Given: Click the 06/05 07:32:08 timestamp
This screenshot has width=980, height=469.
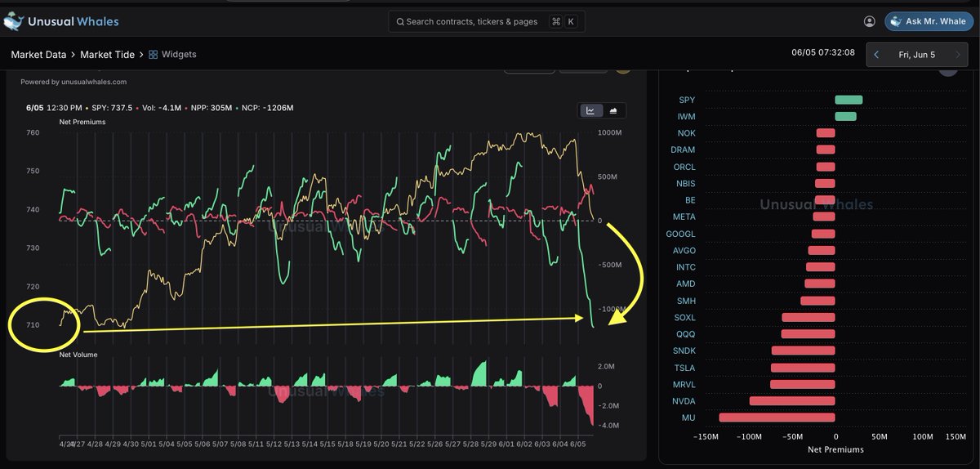Looking at the screenshot, I should tap(823, 52).
